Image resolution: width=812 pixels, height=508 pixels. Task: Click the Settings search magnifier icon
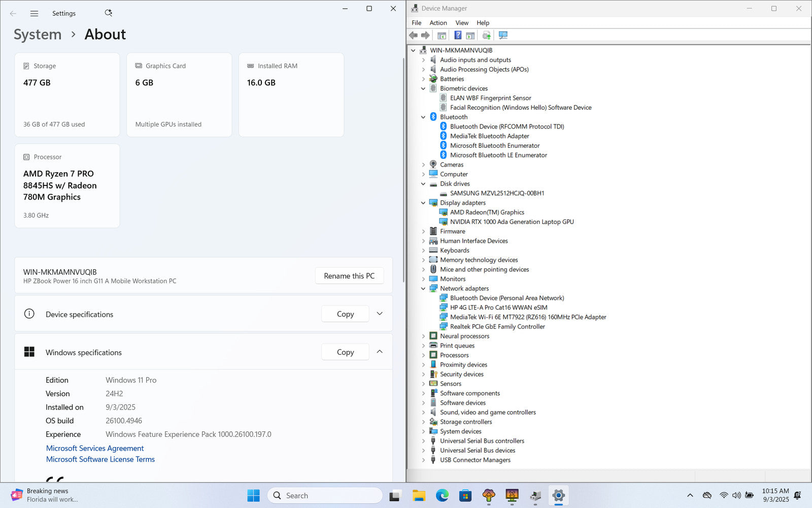[x=108, y=13]
